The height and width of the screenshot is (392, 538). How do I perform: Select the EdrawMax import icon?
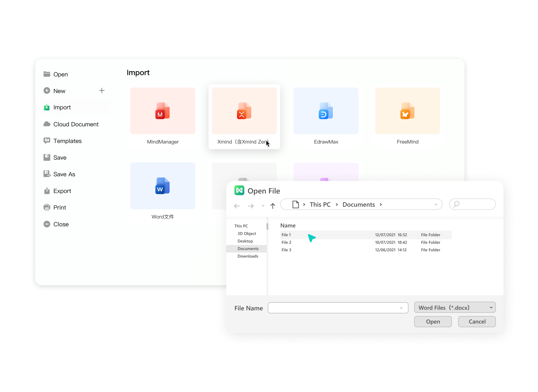coord(326,111)
